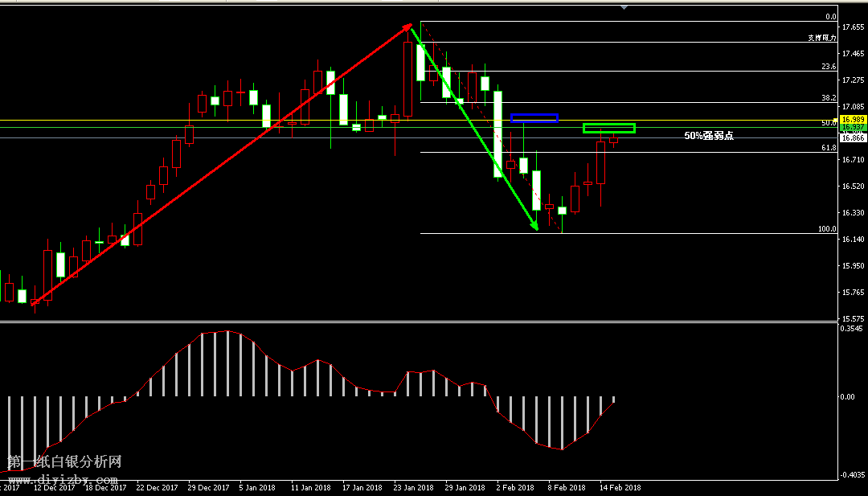Select the Fibonacci 38.2 level label

[x=829, y=98]
